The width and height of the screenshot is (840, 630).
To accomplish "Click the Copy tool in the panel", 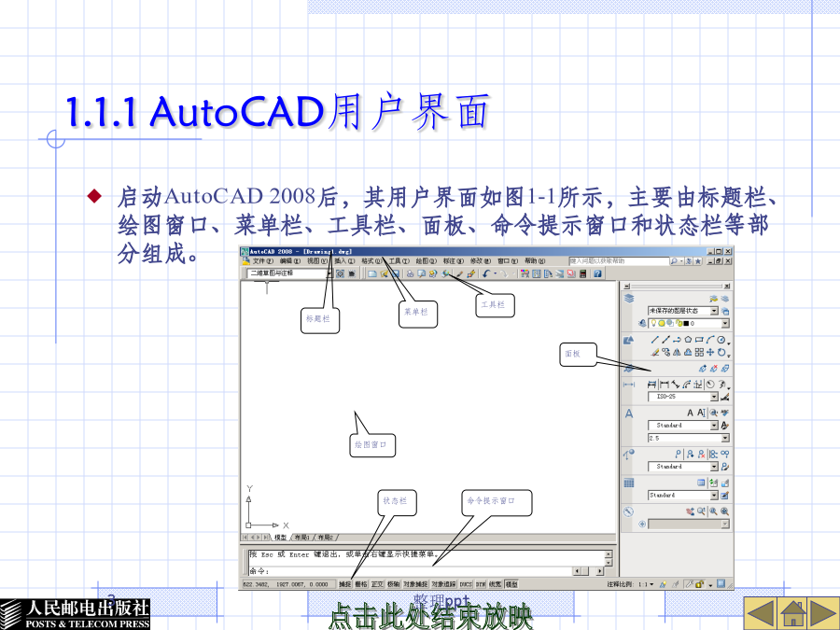I will coord(665,353).
